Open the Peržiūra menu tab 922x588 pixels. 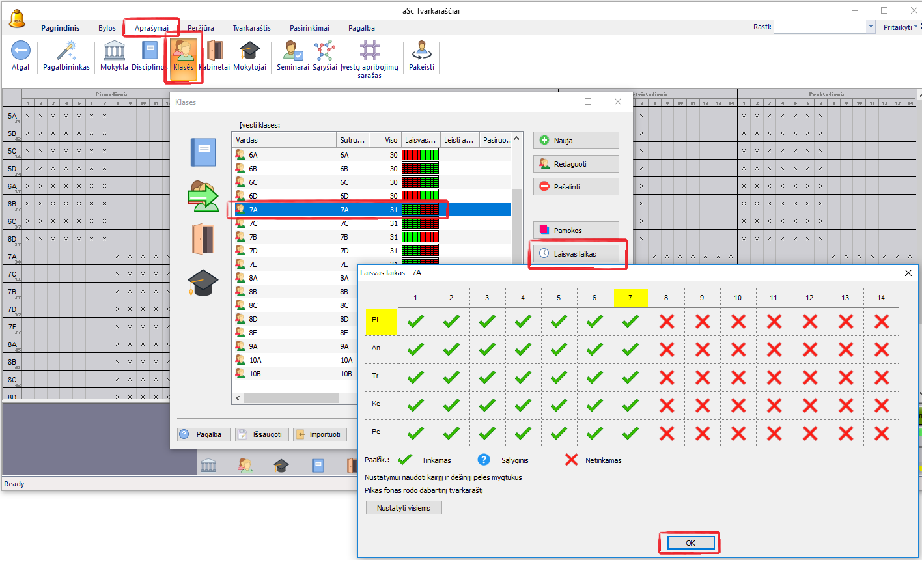[201, 28]
